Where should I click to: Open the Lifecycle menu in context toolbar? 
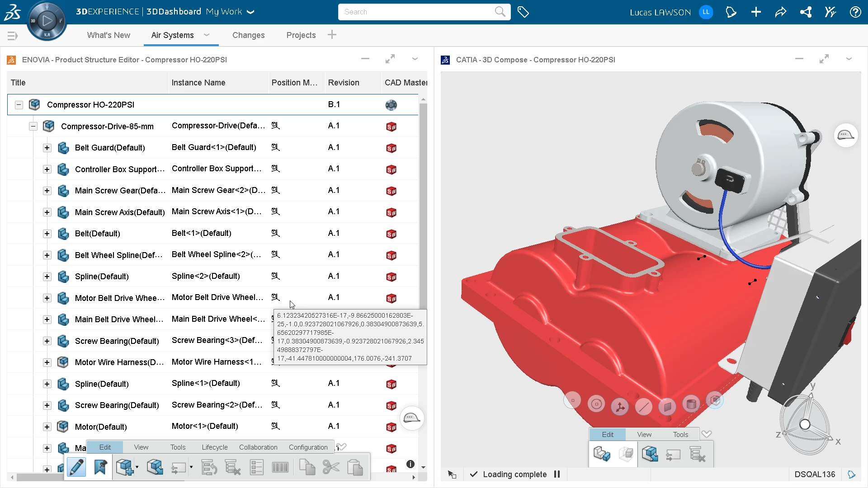[x=214, y=447]
